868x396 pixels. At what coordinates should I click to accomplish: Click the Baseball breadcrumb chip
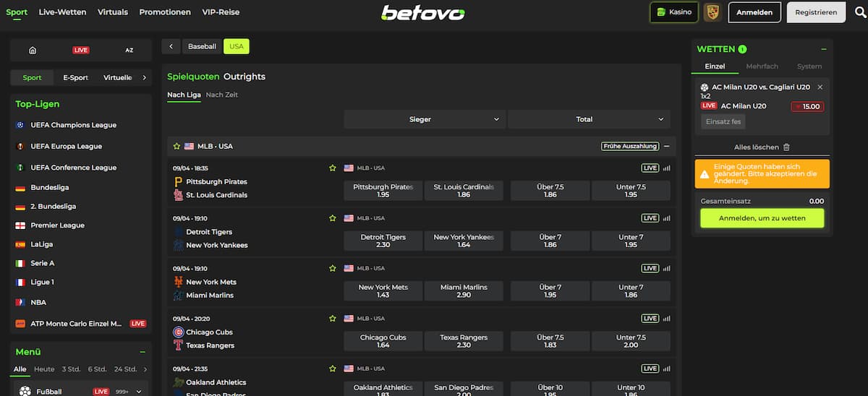(x=202, y=46)
